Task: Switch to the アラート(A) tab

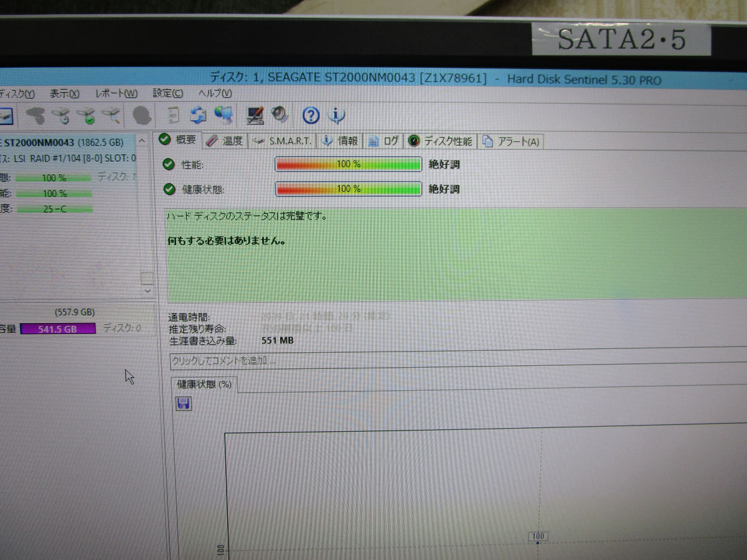Action: [511, 141]
